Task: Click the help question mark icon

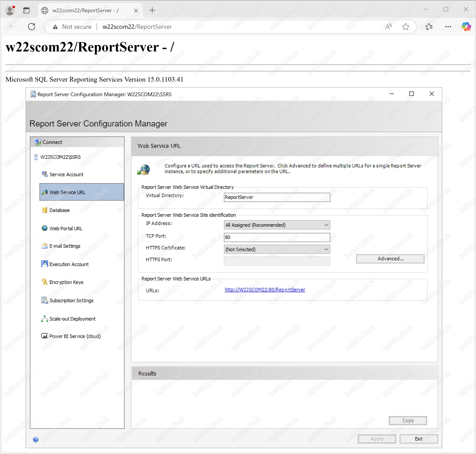Action: click(x=36, y=439)
